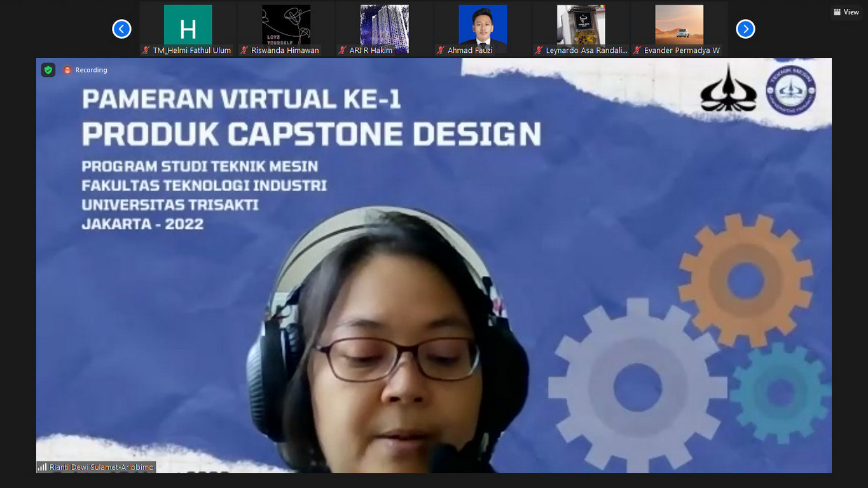
Task: Select Ahmad Fauzi video thumbnail
Action: pos(483,29)
